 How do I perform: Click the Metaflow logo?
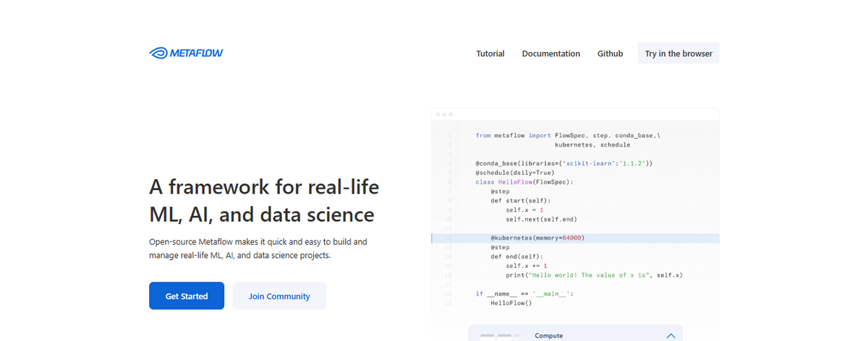pyautogui.click(x=186, y=53)
